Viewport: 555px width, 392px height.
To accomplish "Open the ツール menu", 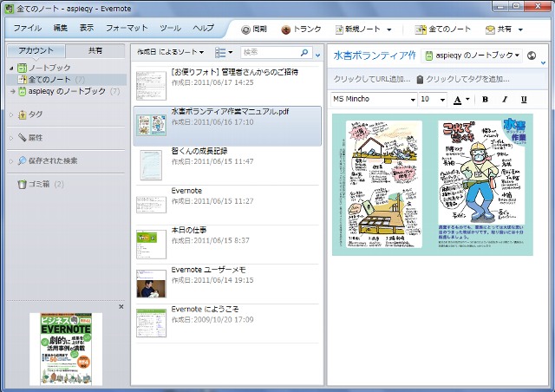I will point(170,28).
